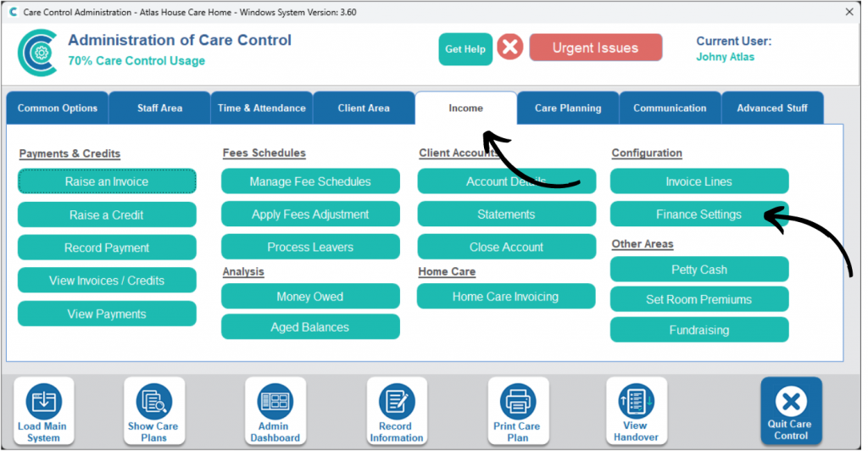Click the Get Help button
868x451 pixels.
coord(465,49)
